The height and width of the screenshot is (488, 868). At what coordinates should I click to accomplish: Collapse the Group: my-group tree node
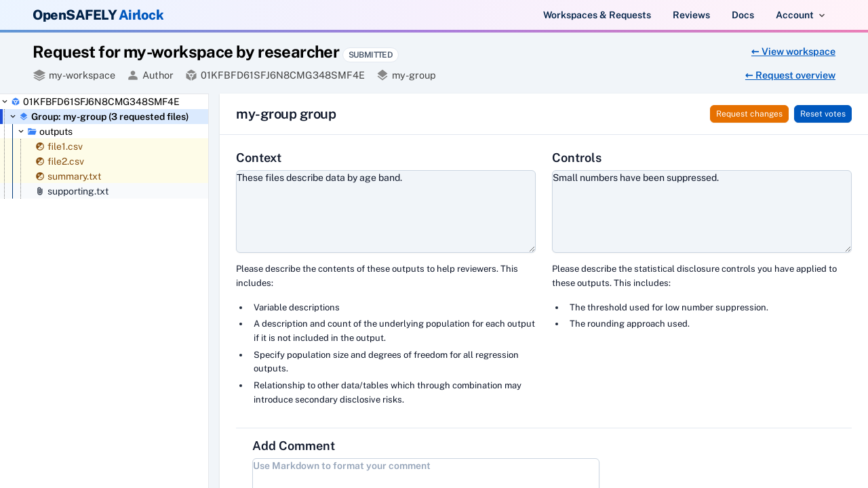point(12,116)
